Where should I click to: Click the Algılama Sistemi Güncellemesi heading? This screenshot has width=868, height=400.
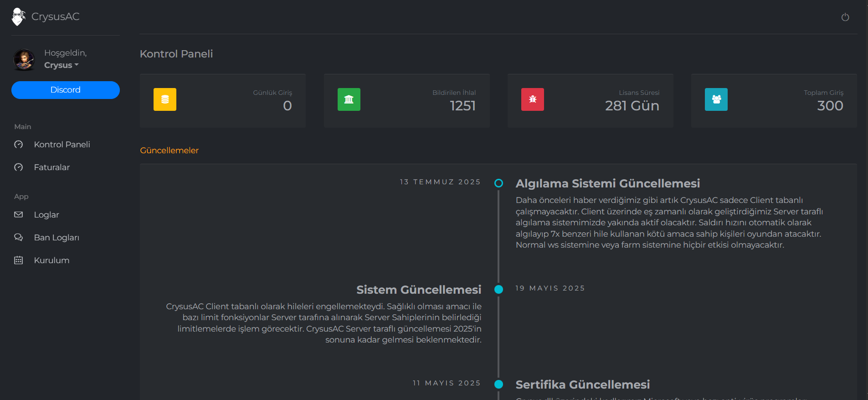607,183
